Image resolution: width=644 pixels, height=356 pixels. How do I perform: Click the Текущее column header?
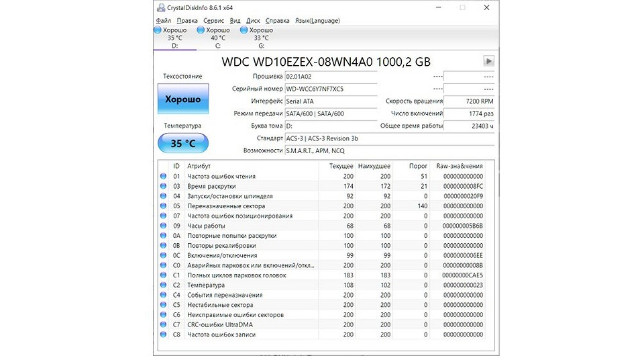(337, 166)
